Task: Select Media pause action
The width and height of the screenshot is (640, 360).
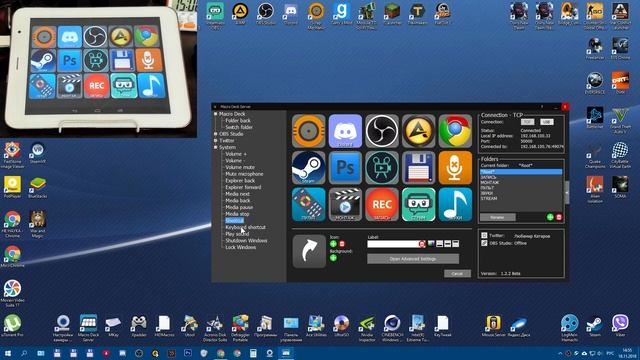Action: pos(239,207)
